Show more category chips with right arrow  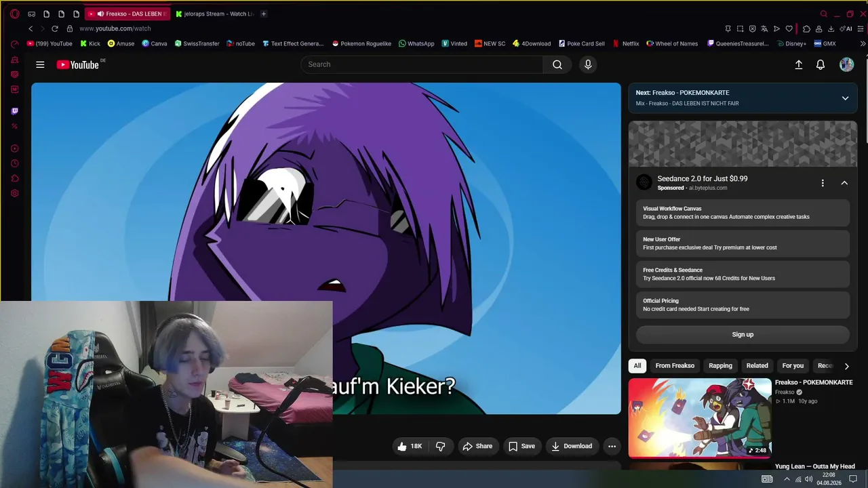tap(846, 366)
